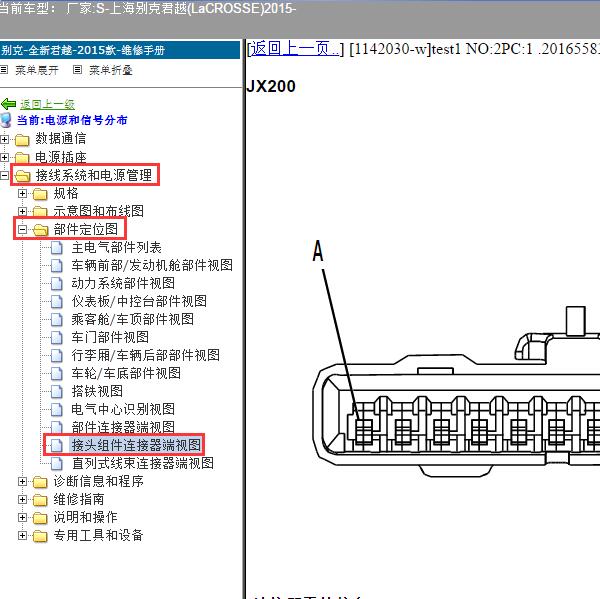Click the green back arrow icon

8,104
